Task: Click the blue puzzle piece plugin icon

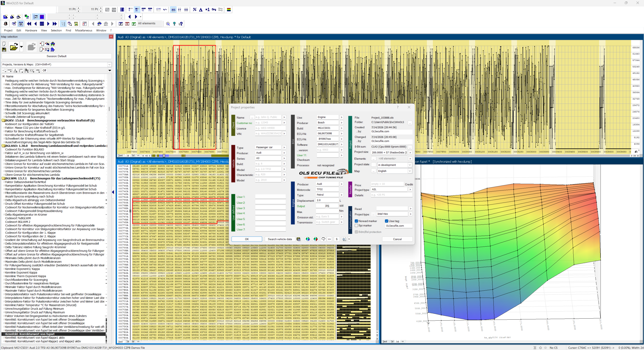Action: pos(53,50)
